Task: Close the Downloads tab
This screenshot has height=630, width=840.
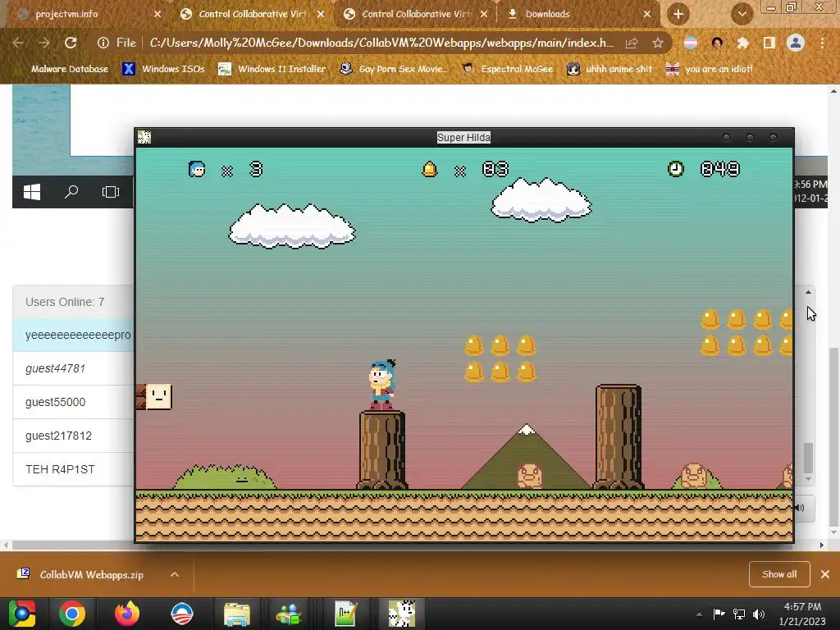Action: (647, 15)
